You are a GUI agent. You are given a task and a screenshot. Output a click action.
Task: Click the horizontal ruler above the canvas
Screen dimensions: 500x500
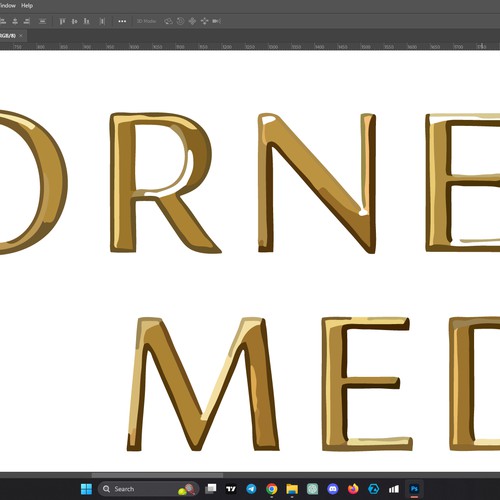click(x=250, y=47)
